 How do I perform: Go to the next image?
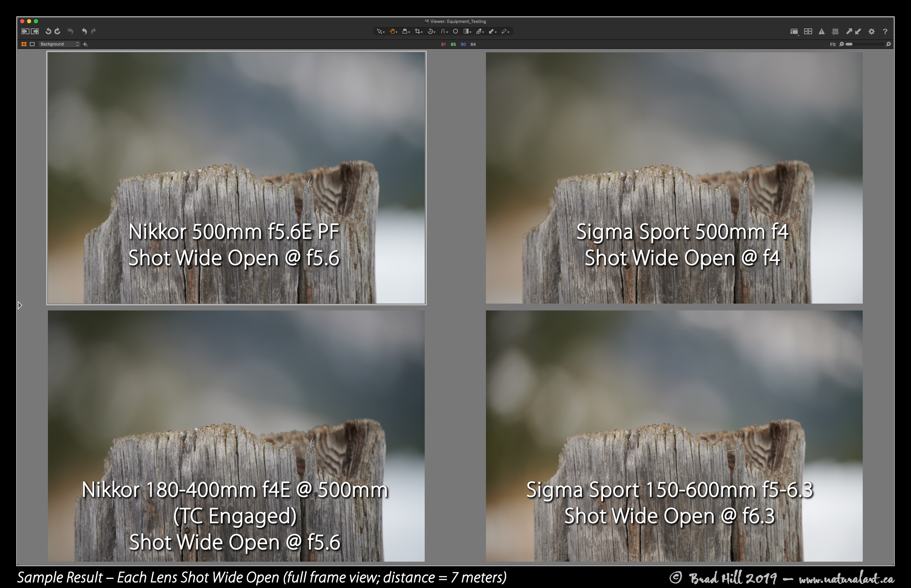coord(35,31)
